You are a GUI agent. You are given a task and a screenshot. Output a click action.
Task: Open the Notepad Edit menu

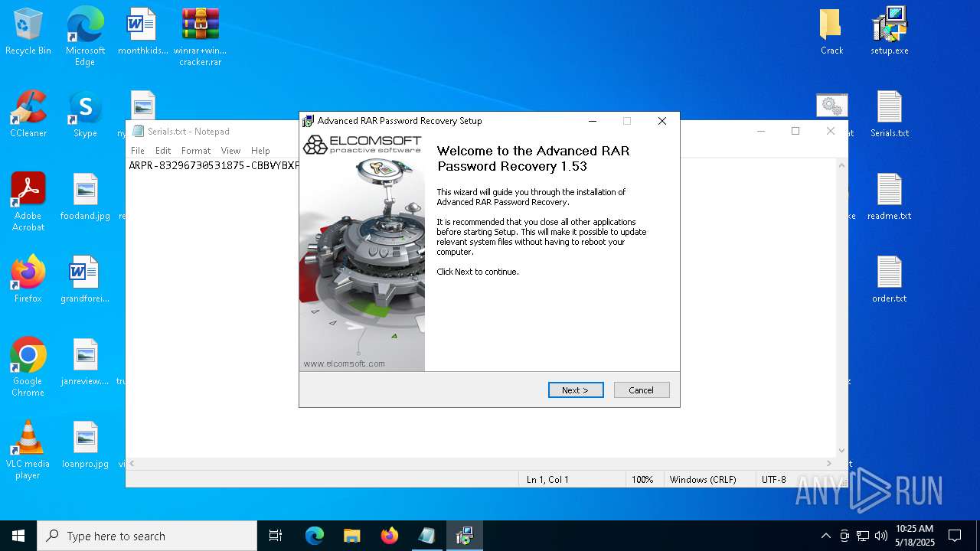click(163, 151)
